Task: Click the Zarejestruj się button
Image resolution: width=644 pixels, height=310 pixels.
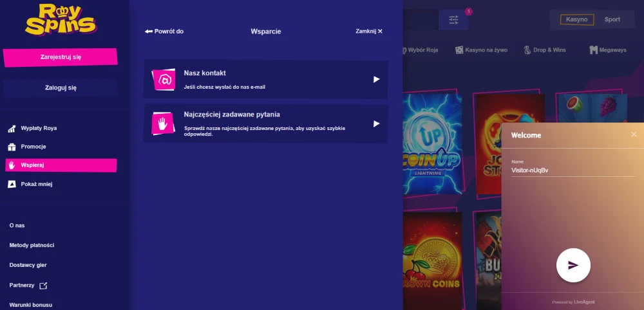Action: tap(60, 57)
